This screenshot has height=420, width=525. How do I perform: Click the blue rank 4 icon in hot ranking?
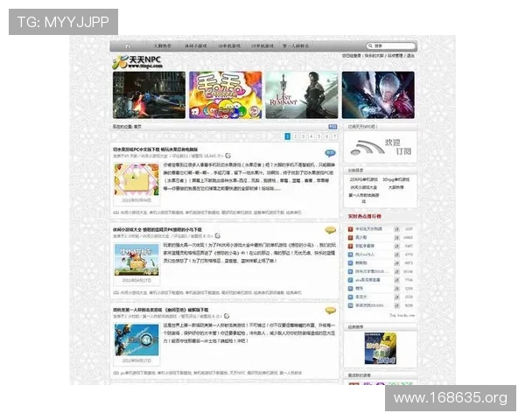(350, 255)
